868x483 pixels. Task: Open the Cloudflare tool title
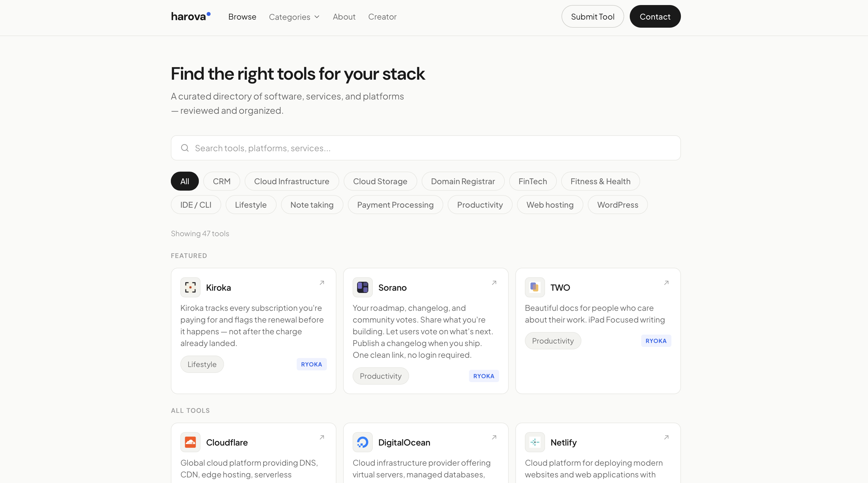coord(227,442)
